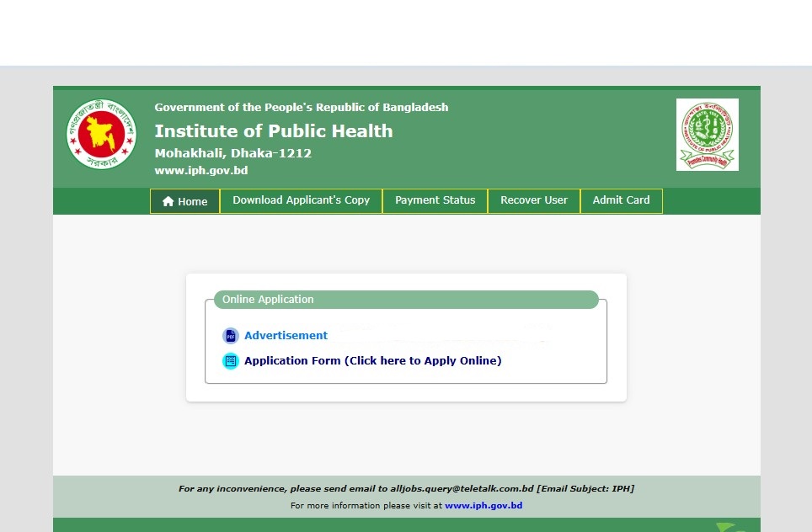Click the Mohakhali, Dhaka-1212 address text
The image size is (812, 532).
point(232,153)
